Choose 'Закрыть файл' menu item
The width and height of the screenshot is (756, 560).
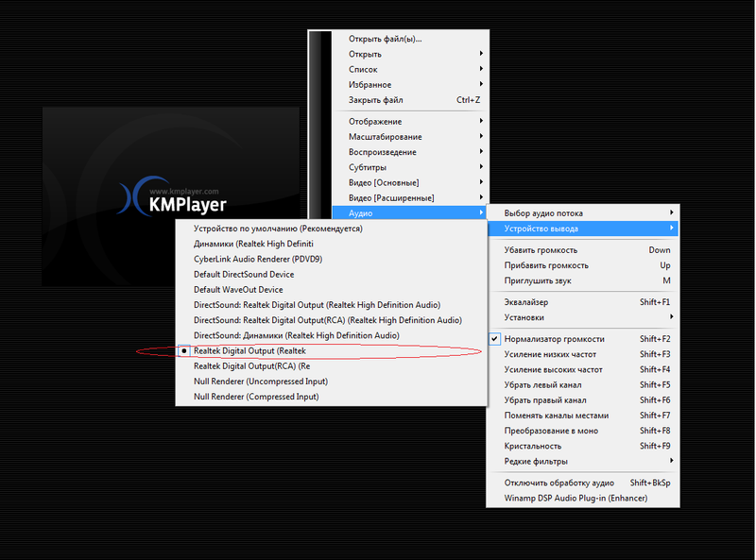tap(410, 100)
